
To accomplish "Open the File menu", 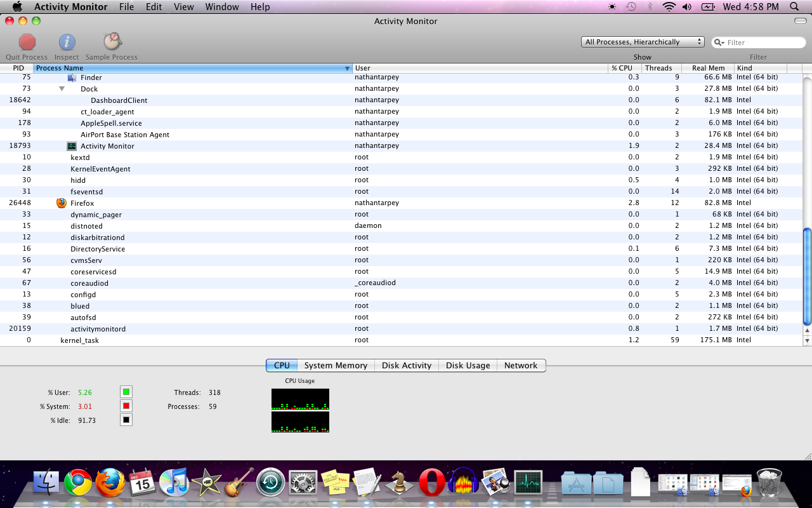I will pyautogui.click(x=127, y=7).
